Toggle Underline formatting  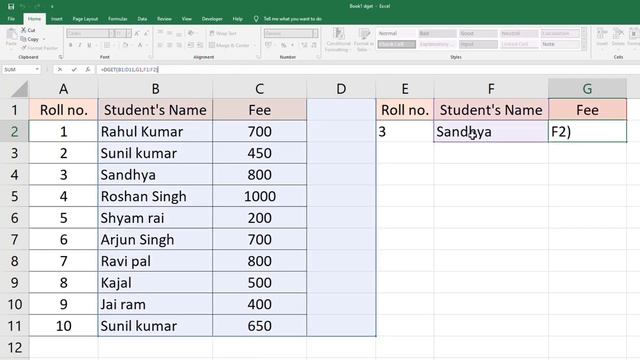[89, 45]
